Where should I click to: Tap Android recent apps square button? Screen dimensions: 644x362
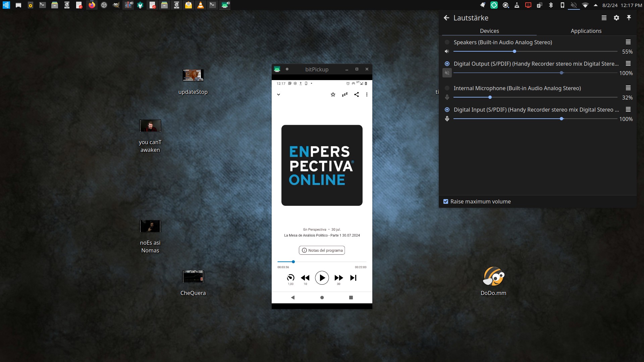click(x=351, y=298)
